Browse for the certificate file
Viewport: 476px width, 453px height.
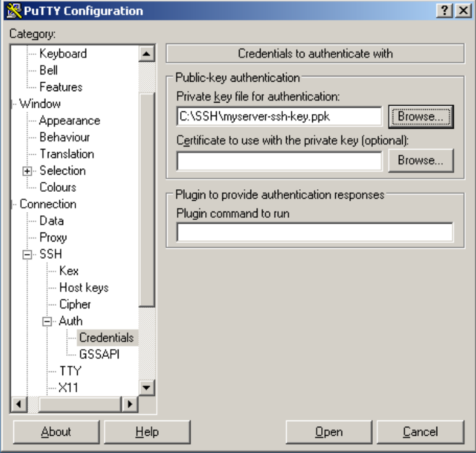point(421,161)
